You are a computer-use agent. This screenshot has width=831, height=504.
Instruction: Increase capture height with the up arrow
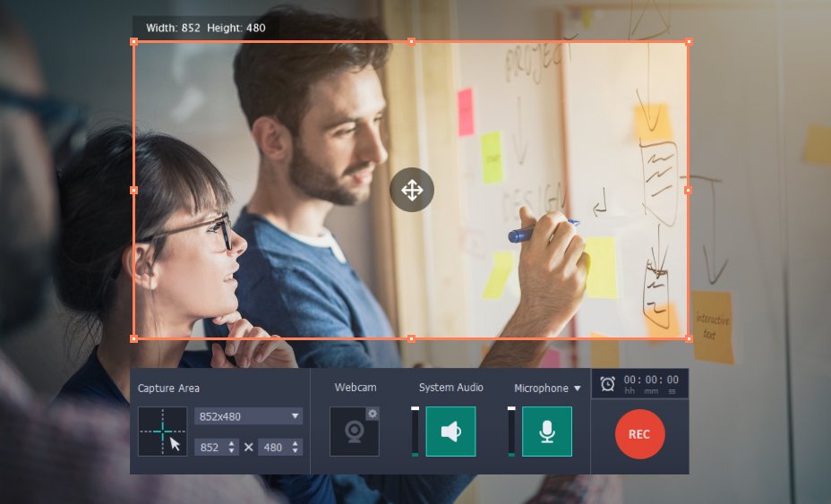[x=296, y=443]
